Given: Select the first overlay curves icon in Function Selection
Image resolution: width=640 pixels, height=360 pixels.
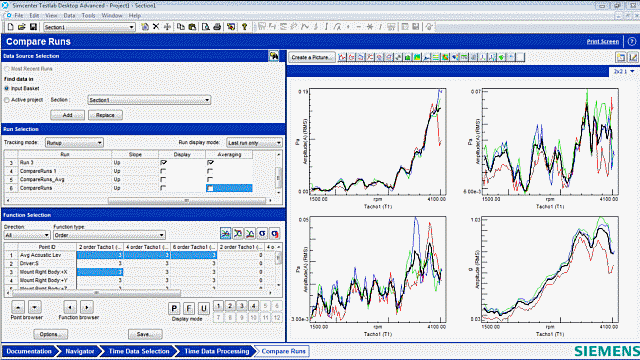Looking at the screenshot, I should click(225, 233).
